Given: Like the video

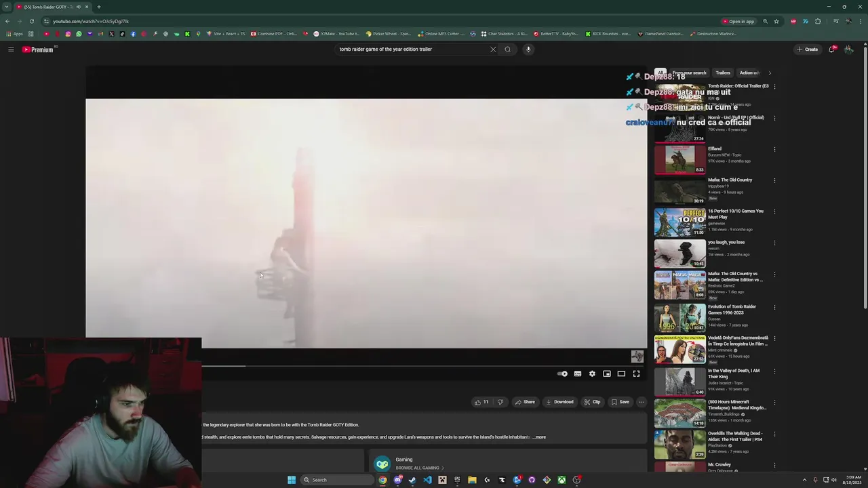Looking at the screenshot, I should (x=481, y=402).
